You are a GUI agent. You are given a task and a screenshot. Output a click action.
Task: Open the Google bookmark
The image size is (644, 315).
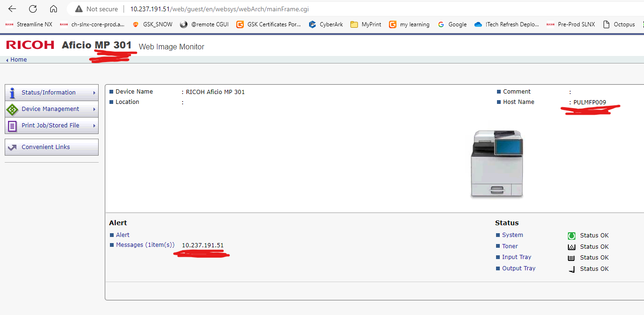point(452,24)
